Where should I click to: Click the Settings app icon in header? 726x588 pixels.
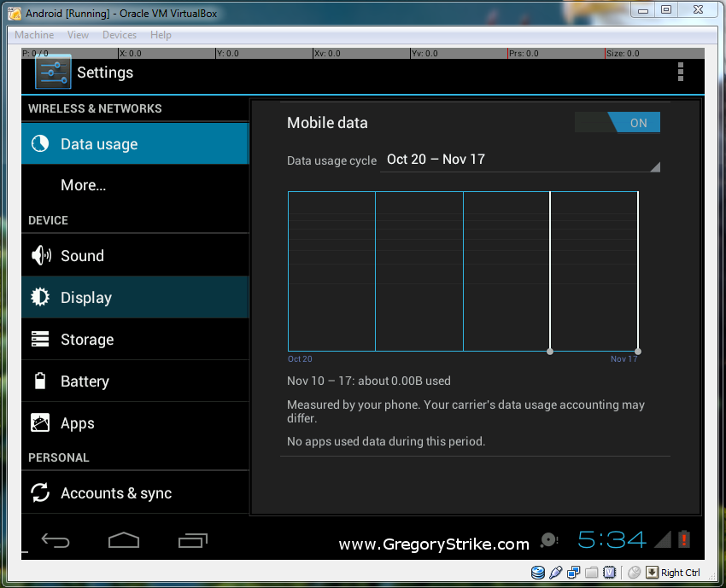52,73
